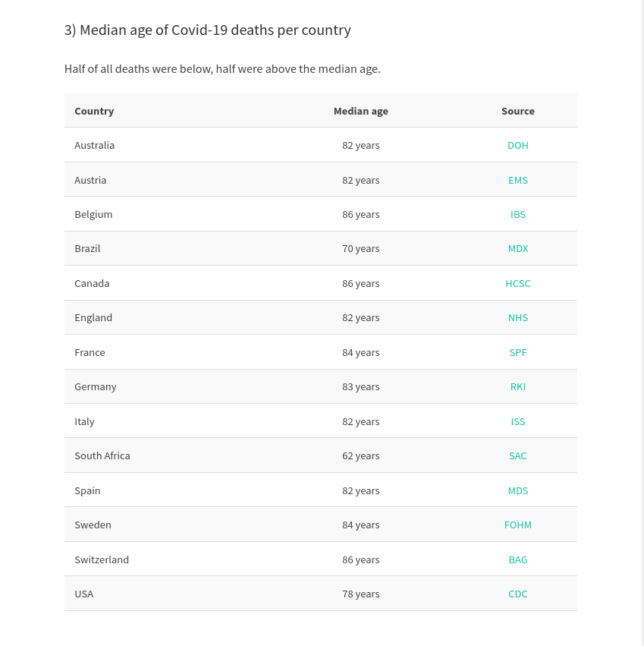The image size is (644, 646).
Task: Open the FOHM source for Sweden
Action: coord(517,525)
